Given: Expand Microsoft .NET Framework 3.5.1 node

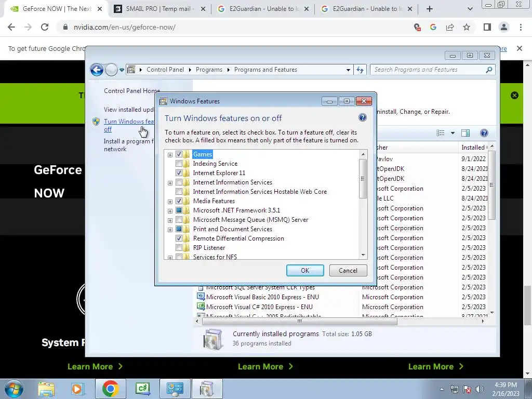Looking at the screenshot, I should 170,211.
